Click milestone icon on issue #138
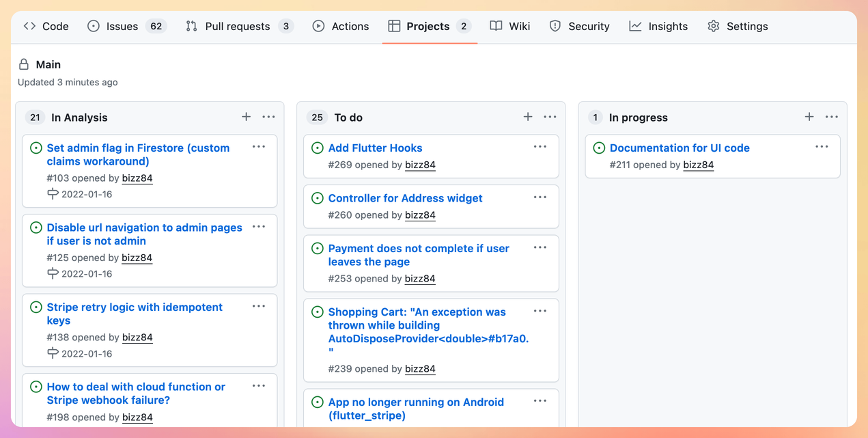This screenshot has width=868, height=438. click(x=53, y=353)
